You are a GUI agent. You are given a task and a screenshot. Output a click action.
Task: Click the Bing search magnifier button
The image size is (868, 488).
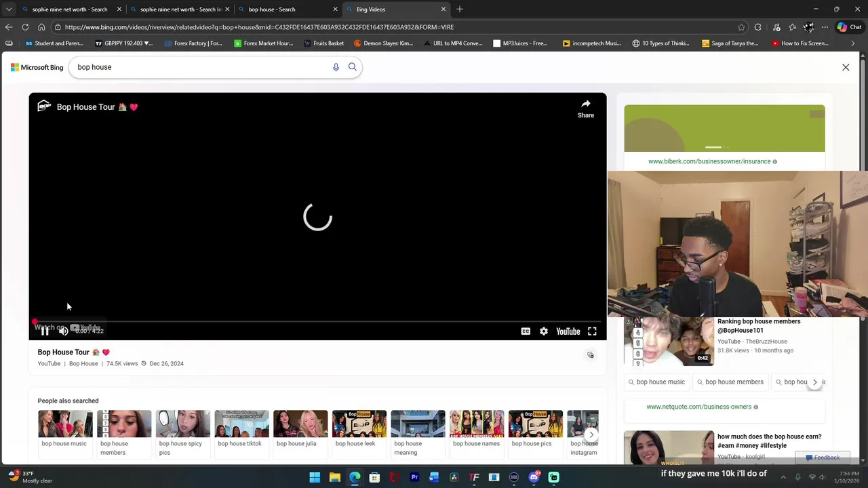pos(353,67)
